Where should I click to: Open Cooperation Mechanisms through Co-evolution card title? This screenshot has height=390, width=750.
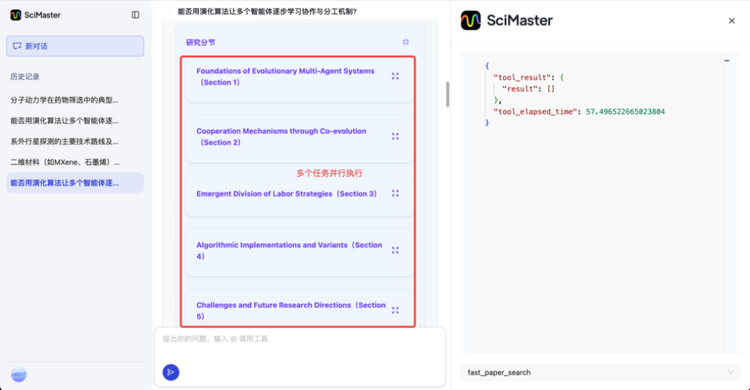[281, 136]
